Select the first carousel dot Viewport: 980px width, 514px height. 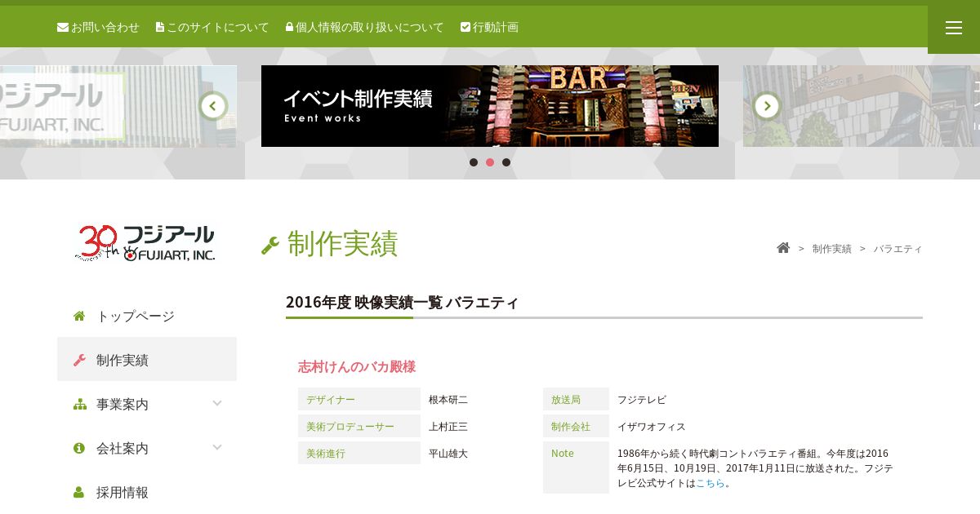point(474,162)
